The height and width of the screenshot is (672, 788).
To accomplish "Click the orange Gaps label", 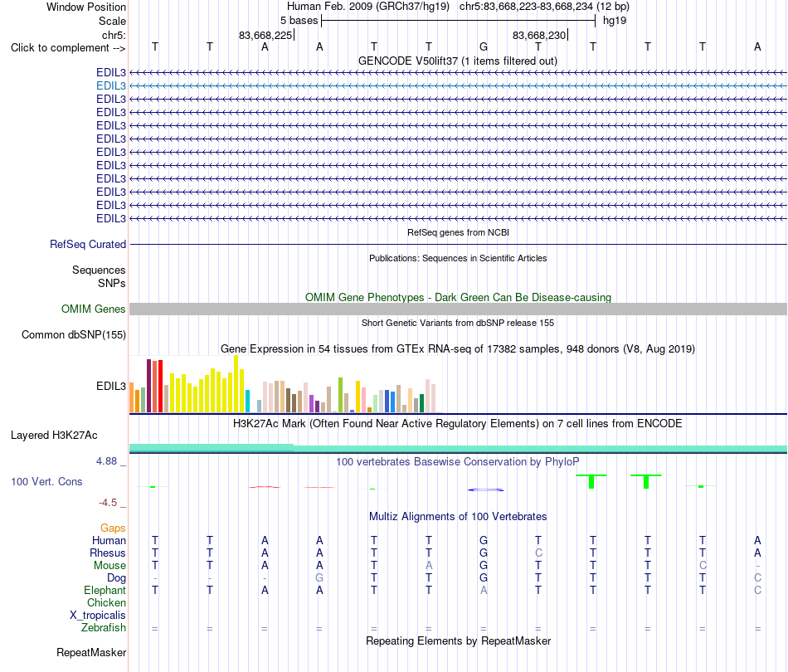I will tap(113, 528).
